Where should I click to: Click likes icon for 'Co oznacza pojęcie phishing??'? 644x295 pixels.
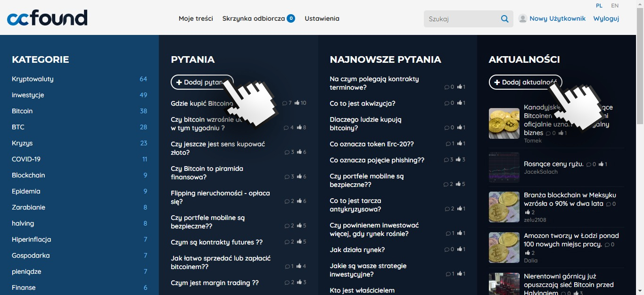pyautogui.click(x=458, y=160)
